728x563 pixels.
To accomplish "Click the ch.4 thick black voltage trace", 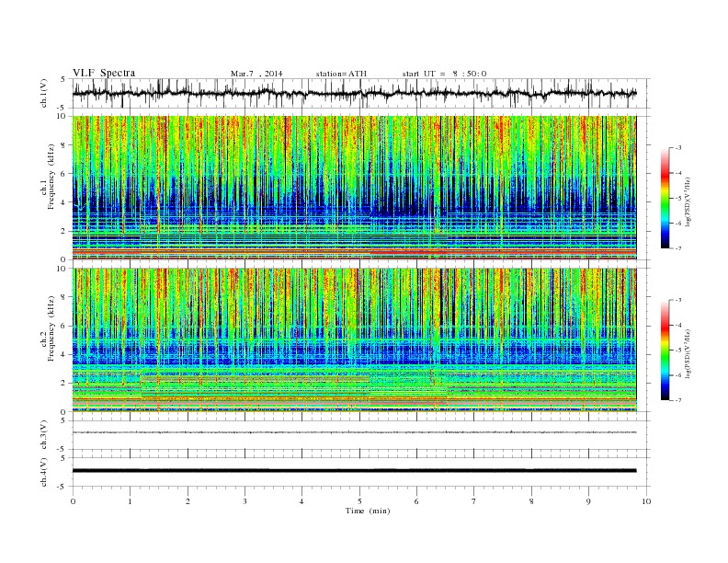I will click(x=354, y=471).
